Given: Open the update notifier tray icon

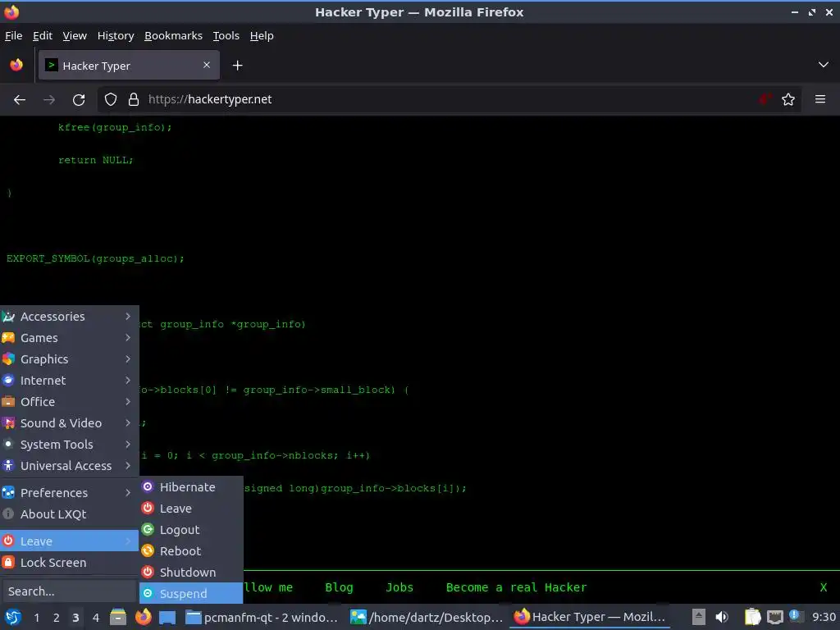Looking at the screenshot, I should pos(795,616).
